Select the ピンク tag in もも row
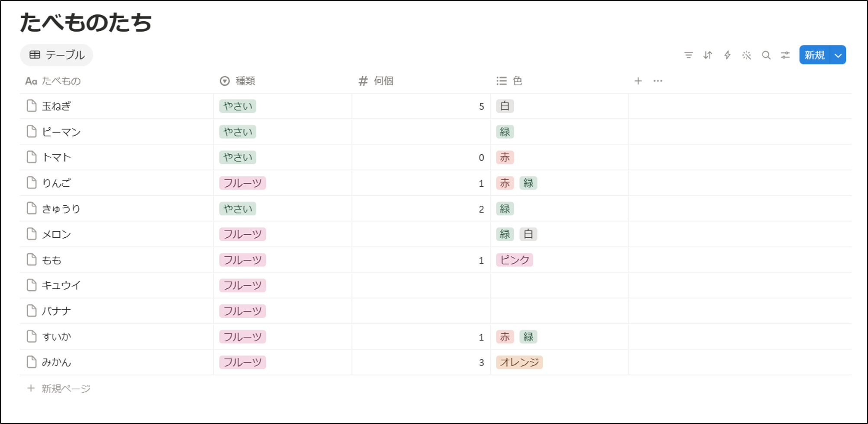Viewport: 868px width, 424px height. [x=515, y=260]
